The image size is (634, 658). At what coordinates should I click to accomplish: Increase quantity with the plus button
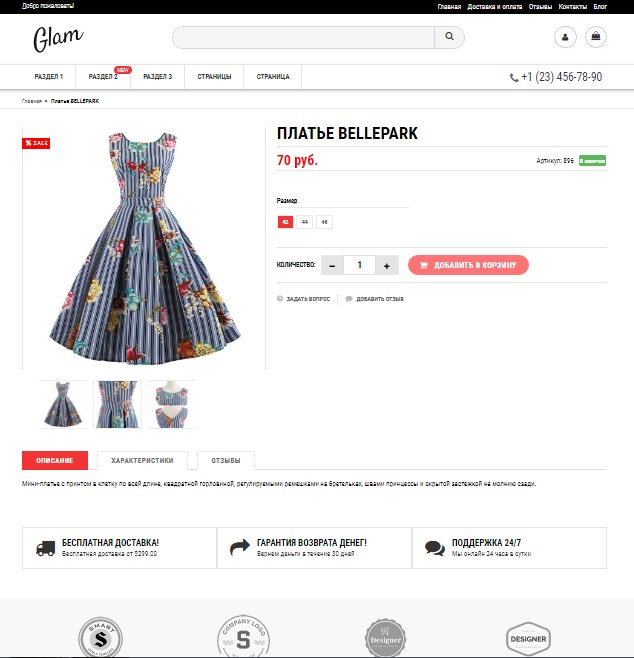pos(386,266)
